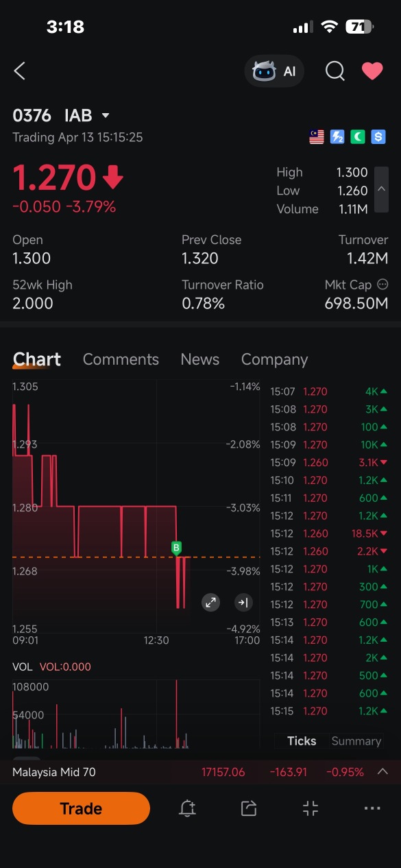Tap the back arrow icon
401x868 pixels.
pyautogui.click(x=20, y=71)
